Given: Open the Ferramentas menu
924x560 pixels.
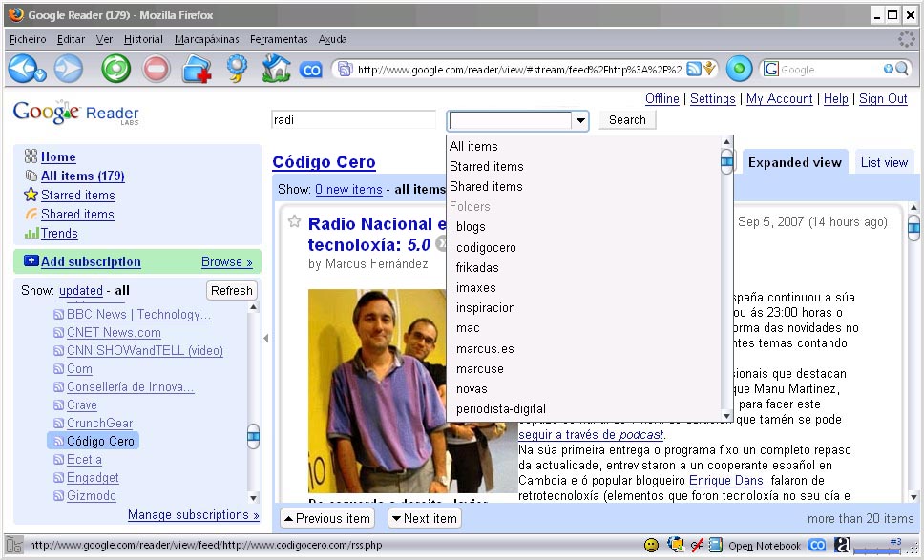Looking at the screenshot, I should 279,39.
